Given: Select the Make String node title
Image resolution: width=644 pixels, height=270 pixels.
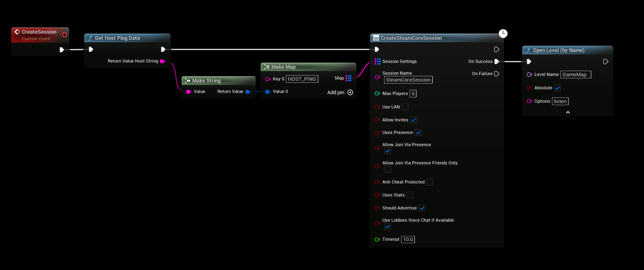Looking at the screenshot, I should click(206, 81).
